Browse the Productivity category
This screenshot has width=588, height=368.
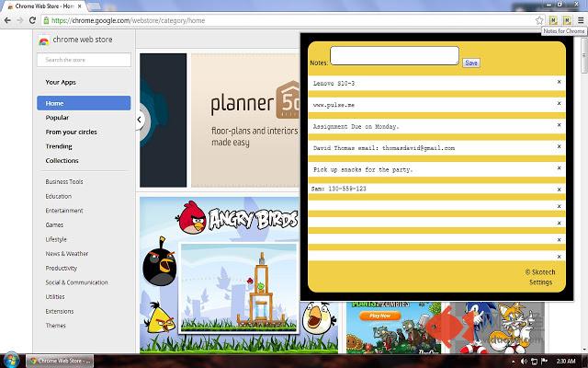[62, 268]
